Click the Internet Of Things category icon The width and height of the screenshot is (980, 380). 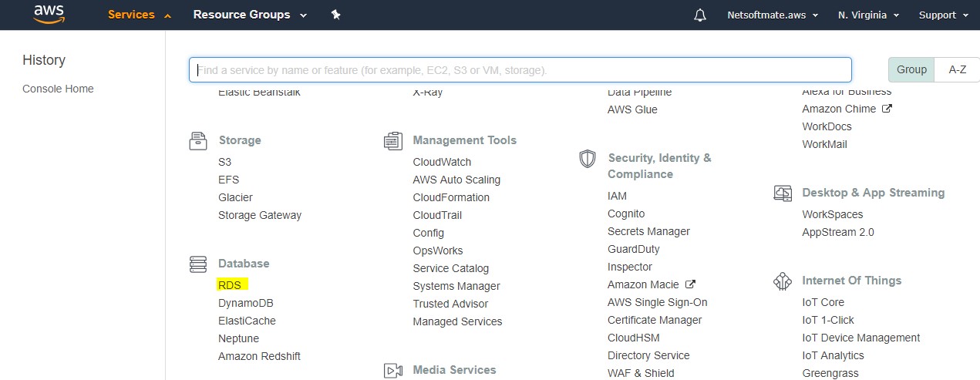click(782, 281)
